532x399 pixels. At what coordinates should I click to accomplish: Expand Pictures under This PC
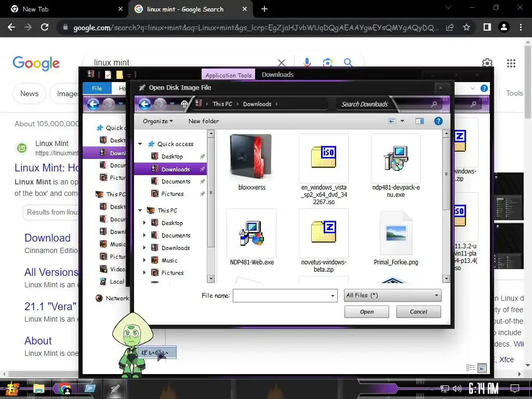click(144, 272)
